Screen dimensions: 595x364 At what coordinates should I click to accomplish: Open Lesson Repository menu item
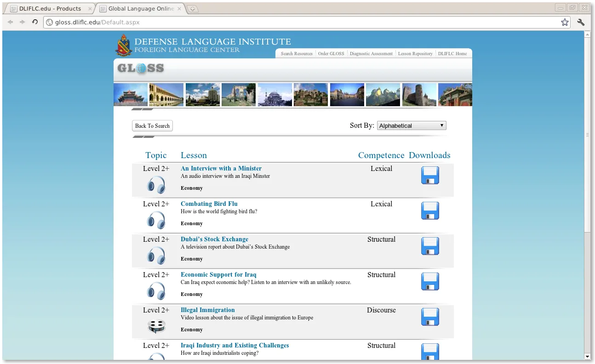tap(415, 54)
